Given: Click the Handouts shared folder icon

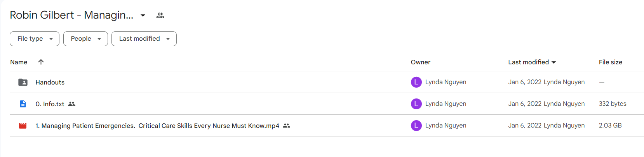Looking at the screenshot, I should tap(23, 82).
